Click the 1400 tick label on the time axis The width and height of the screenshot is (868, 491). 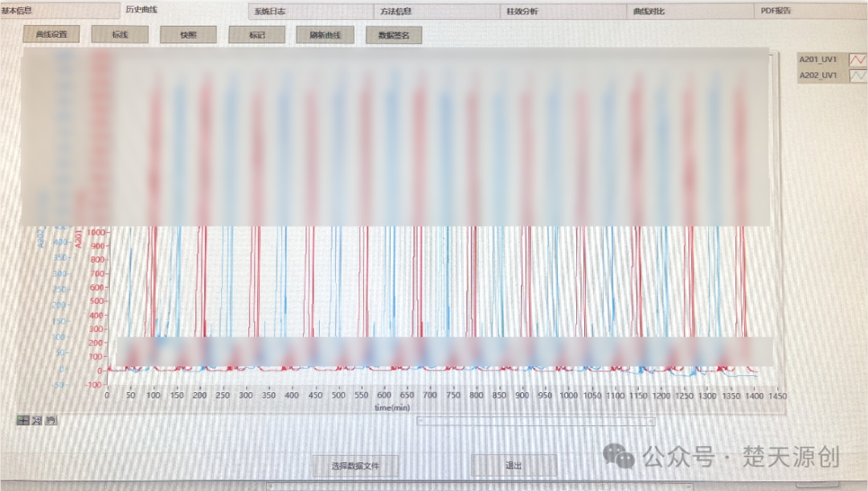755,396
